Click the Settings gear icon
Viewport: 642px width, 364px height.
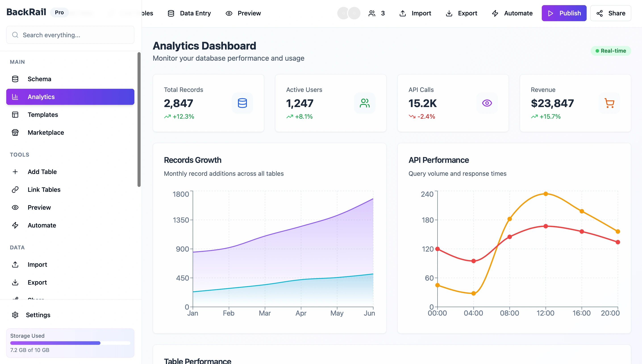[15, 315]
